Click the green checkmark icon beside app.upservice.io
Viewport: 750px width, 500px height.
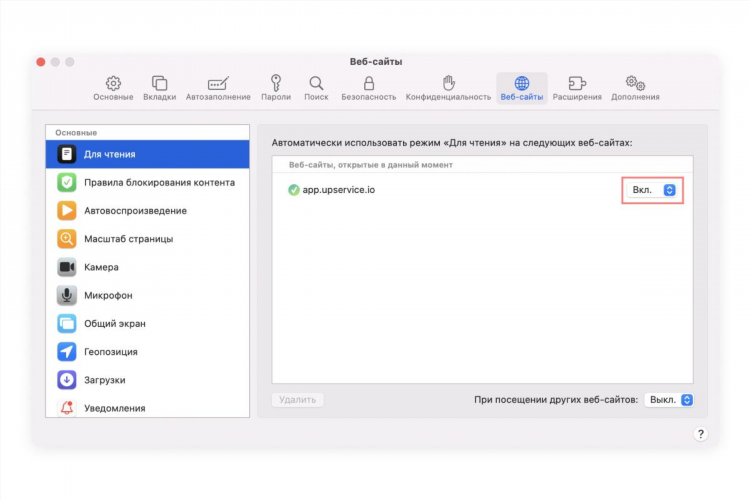pyautogui.click(x=294, y=190)
